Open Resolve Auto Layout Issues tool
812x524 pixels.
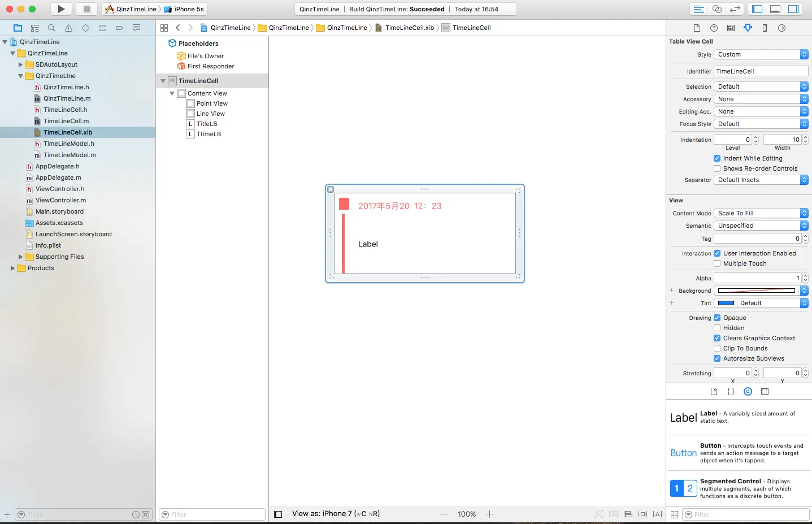[x=657, y=514]
